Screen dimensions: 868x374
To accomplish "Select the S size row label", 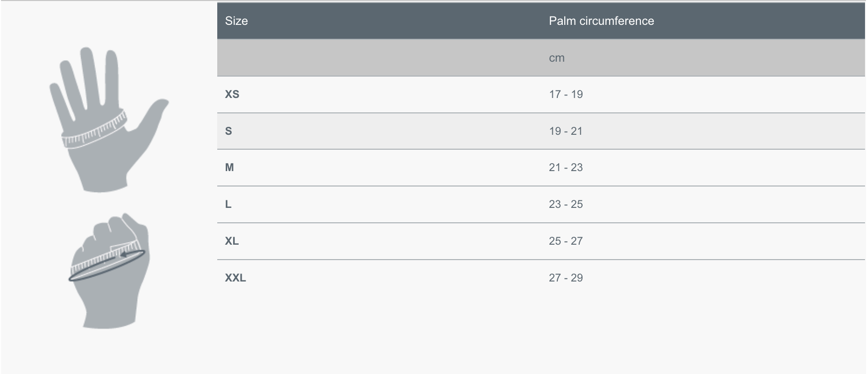I will [x=229, y=131].
